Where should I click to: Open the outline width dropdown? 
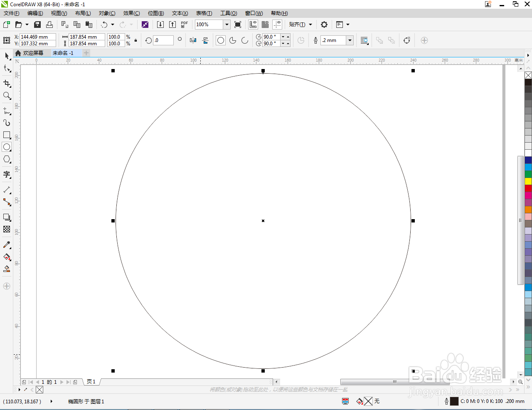[x=350, y=40]
